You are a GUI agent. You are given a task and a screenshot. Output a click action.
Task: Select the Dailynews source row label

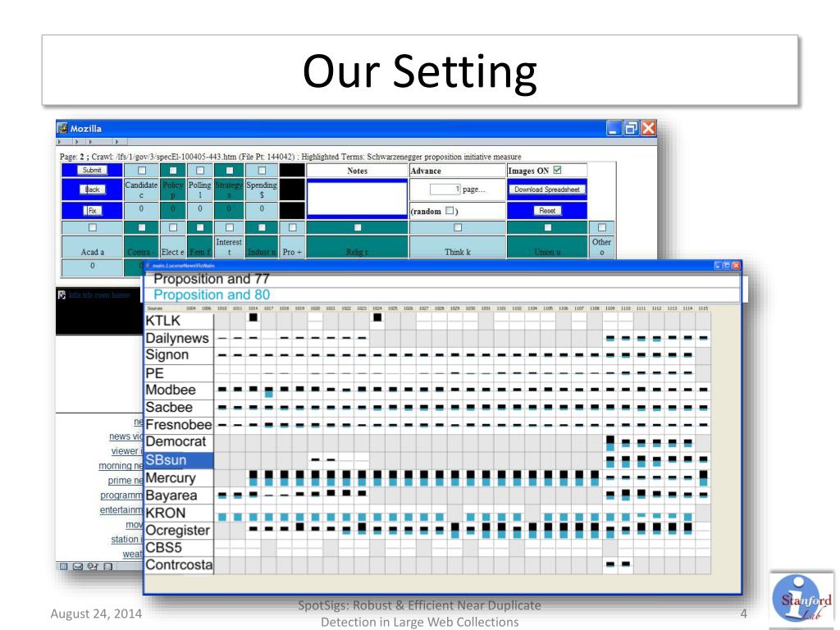pos(179,338)
